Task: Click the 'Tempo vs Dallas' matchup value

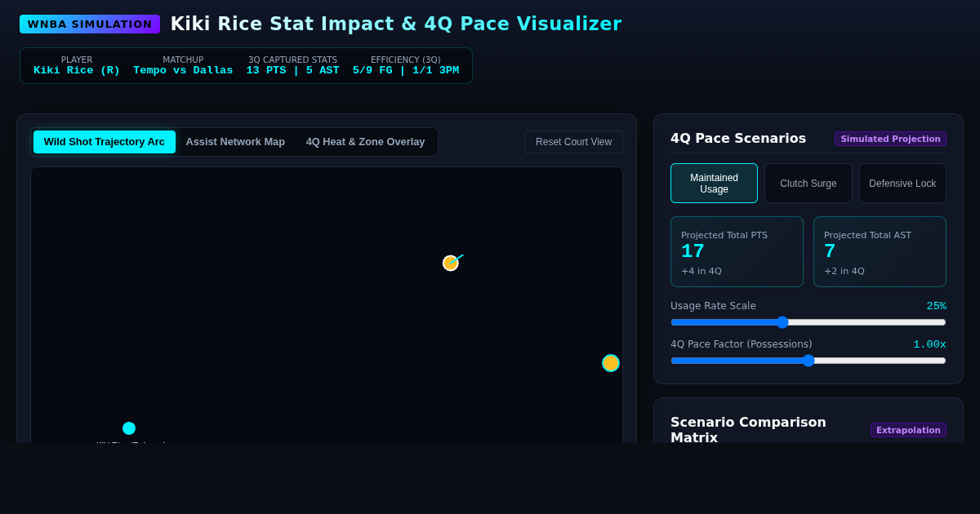Action: click(183, 71)
